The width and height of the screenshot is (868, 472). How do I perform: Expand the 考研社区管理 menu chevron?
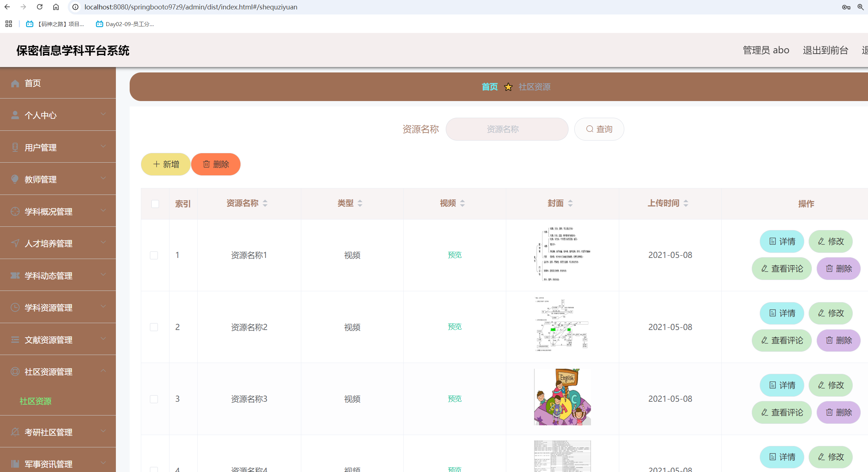[x=103, y=431]
